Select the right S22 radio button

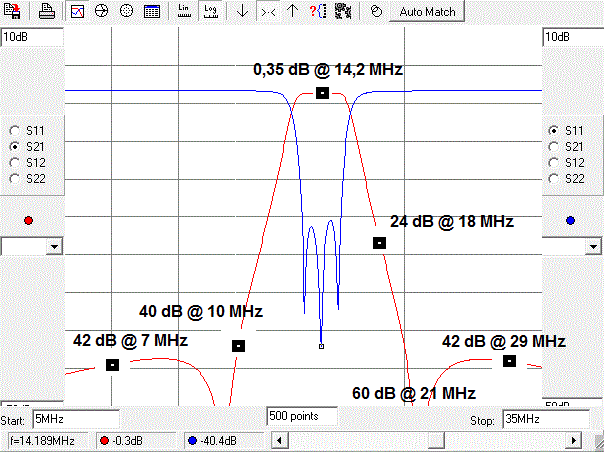pos(554,178)
